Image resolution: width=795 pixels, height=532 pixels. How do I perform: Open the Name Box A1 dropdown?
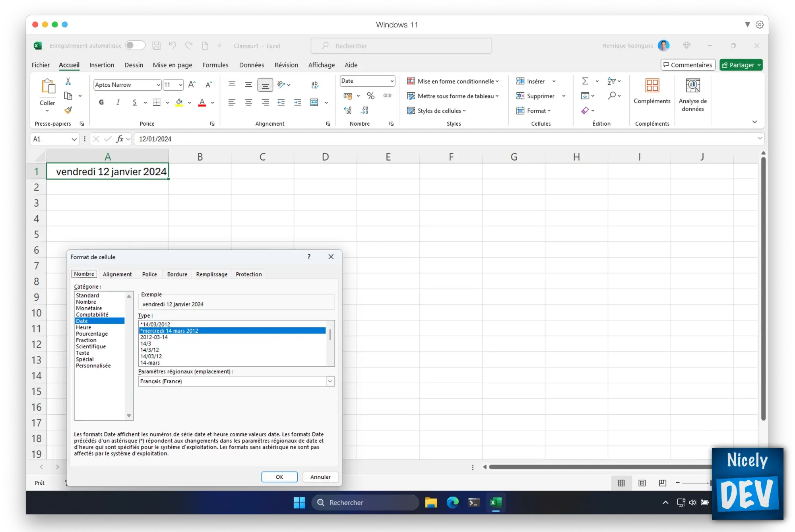[x=74, y=139]
